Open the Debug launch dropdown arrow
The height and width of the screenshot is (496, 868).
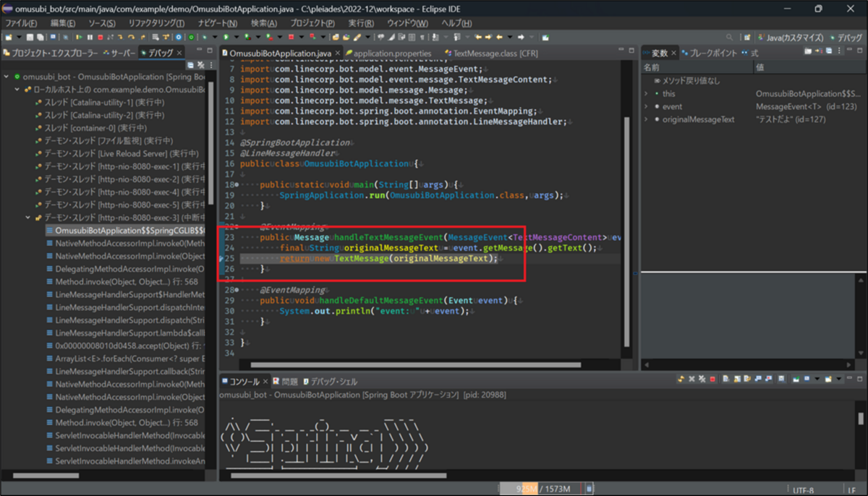tap(215, 36)
